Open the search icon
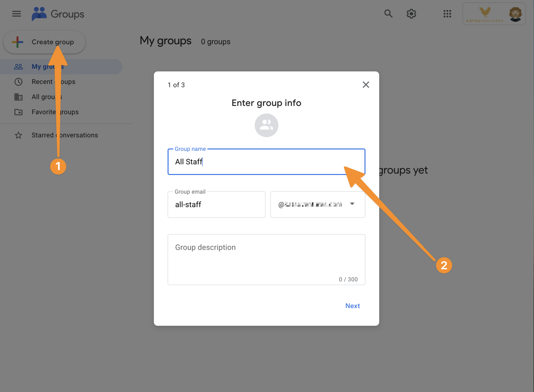The width and height of the screenshot is (534, 392). [388, 14]
